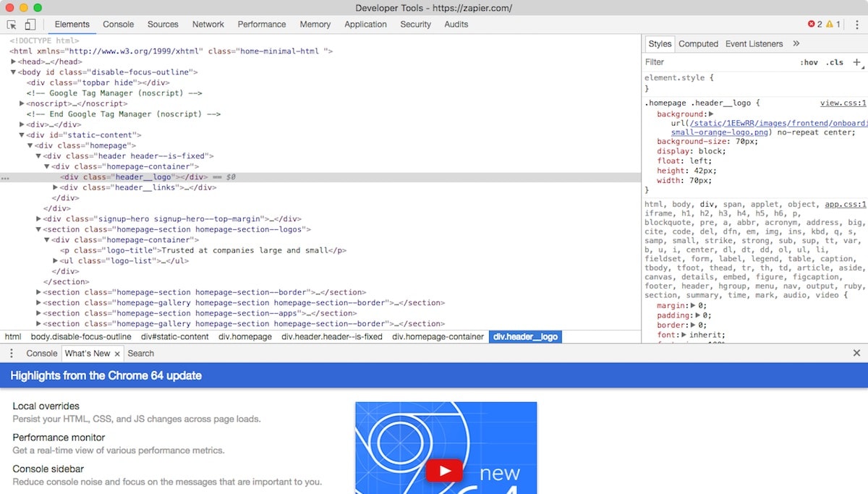
Task: Expand the background property in Styles
Action: click(x=711, y=114)
